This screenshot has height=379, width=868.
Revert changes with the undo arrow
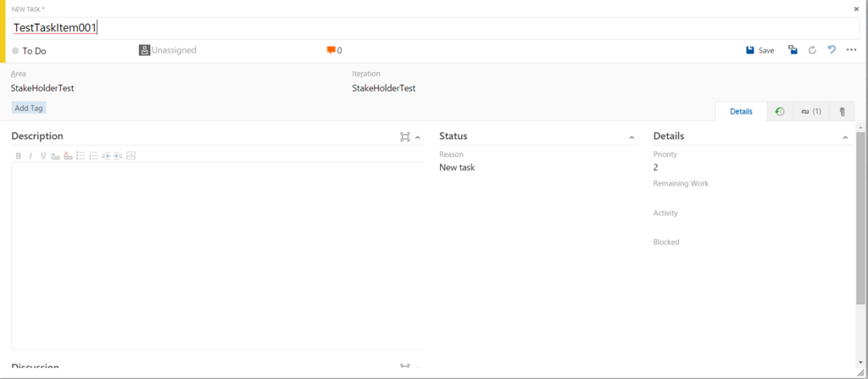832,50
